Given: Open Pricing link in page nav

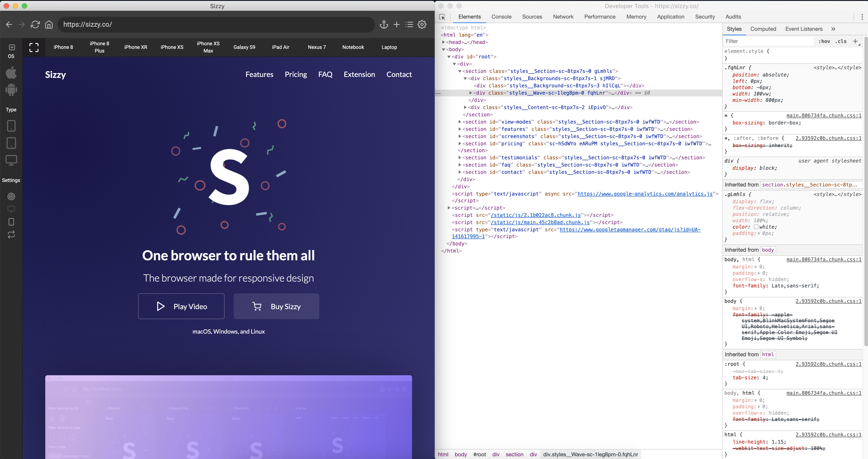Looking at the screenshot, I should pos(296,74).
